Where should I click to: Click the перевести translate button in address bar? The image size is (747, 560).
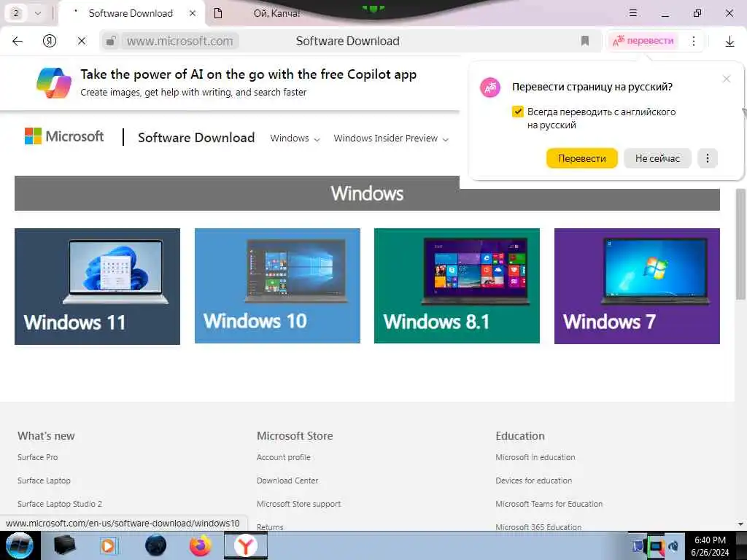point(643,41)
